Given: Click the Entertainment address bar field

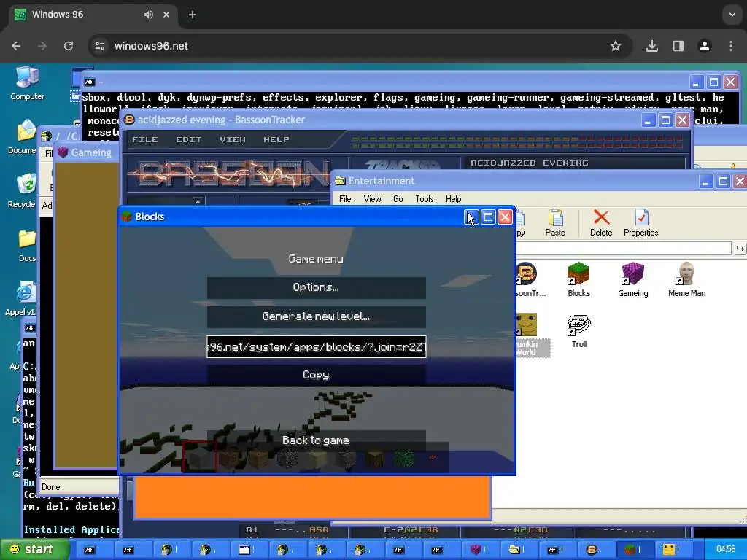Looking at the screenshot, I should [x=623, y=248].
